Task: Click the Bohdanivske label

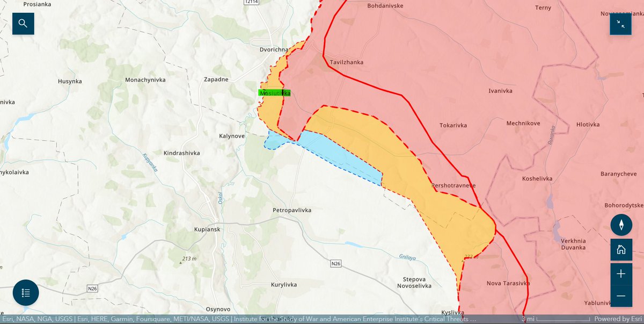Action: click(385, 6)
